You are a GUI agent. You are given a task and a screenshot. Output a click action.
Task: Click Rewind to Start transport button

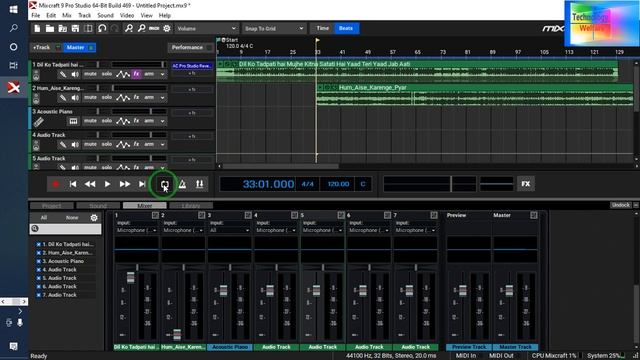point(73,184)
